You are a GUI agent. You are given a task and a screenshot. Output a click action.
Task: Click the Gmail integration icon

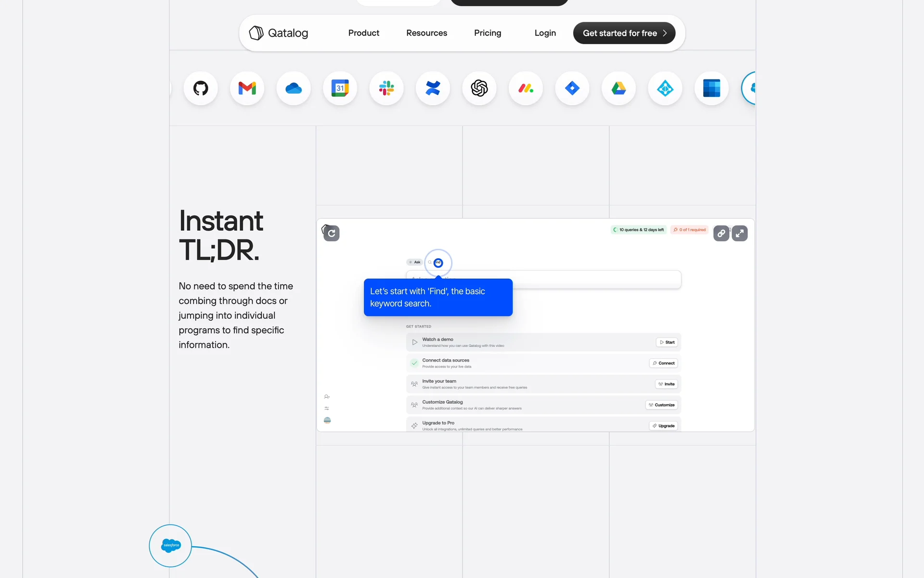247,88
